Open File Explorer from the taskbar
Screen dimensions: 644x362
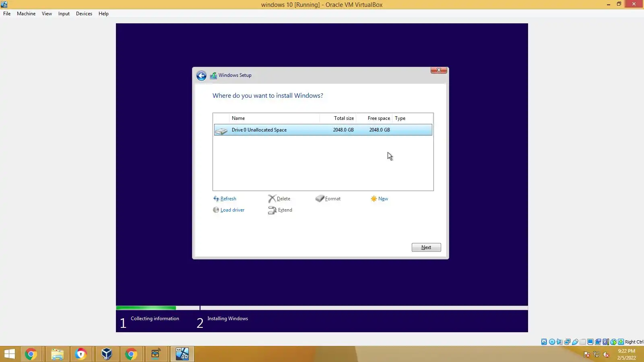58,354
